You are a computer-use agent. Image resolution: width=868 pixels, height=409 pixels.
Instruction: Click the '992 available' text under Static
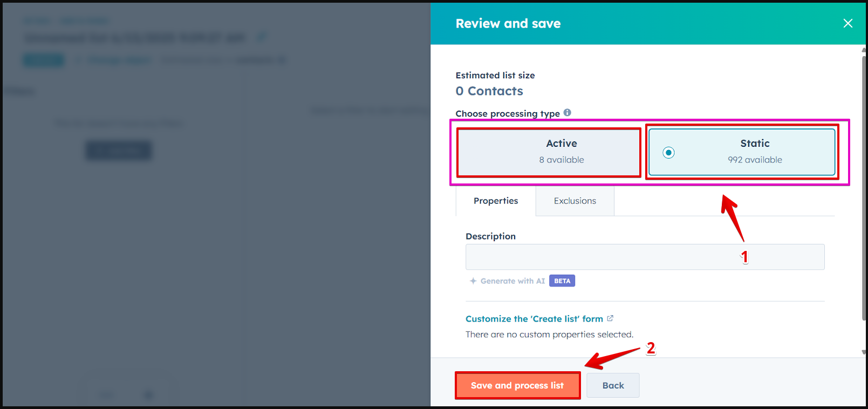point(755,160)
